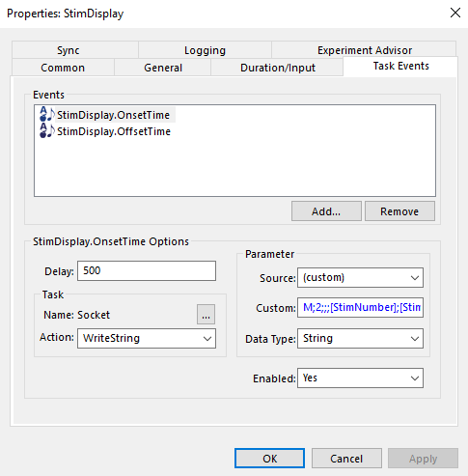Select StimDisplay.OnsetTime in the Events list
Image resolution: width=468 pixels, height=476 pixels.
click(113, 115)
